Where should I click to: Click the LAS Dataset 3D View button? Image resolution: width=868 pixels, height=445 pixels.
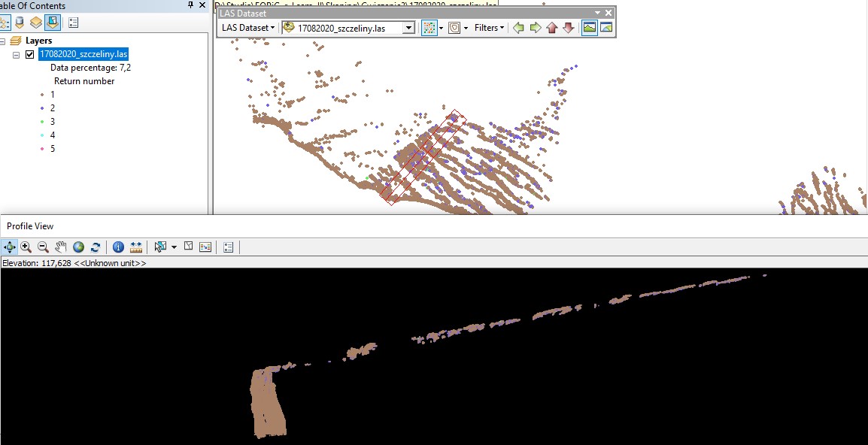pos(606,28)
